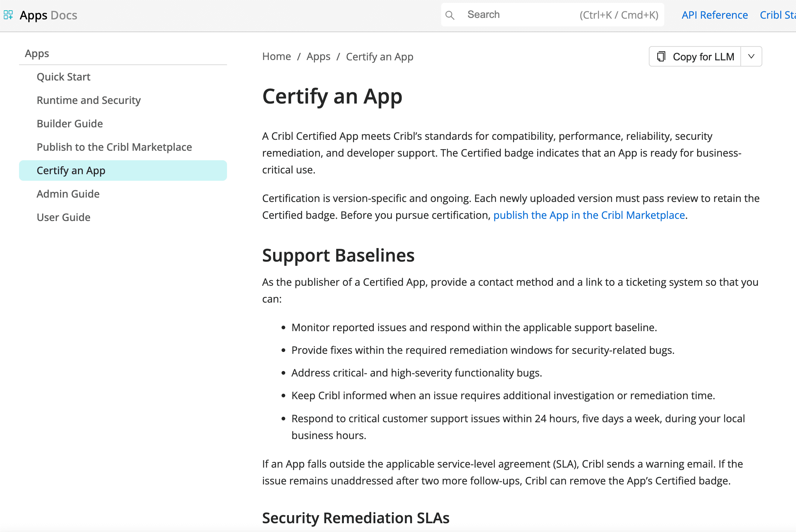The image size is (796, 532).
Task: Open the API Reference link
Action: click(x=714, y=15)
